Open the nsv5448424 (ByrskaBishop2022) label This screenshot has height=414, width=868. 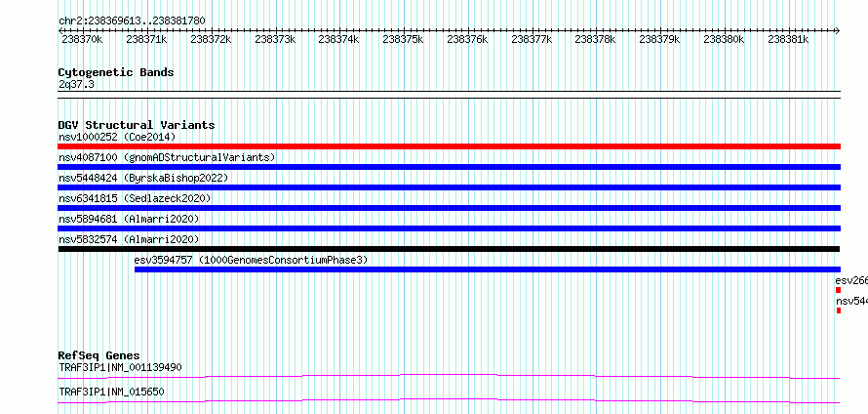coord(143,178)
